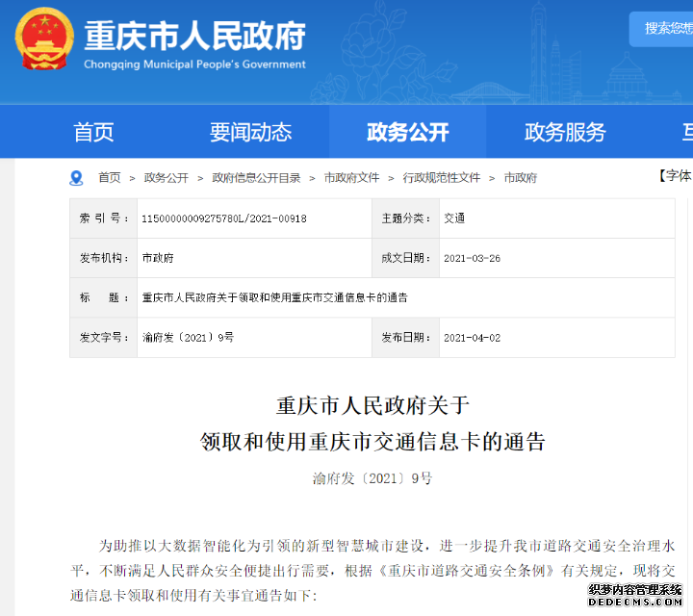Click the 主题分类 label cell
The image size is (693, 616).
[x=406, y=218]
